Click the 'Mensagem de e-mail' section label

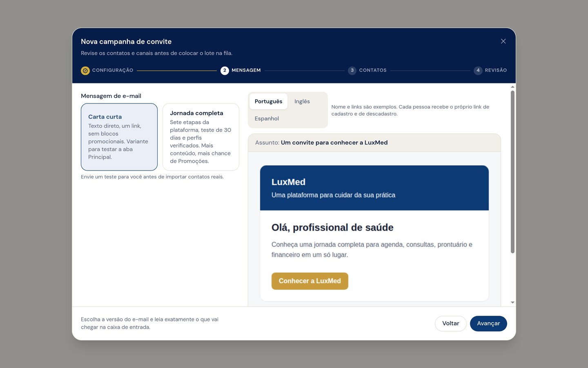point(111,96)
